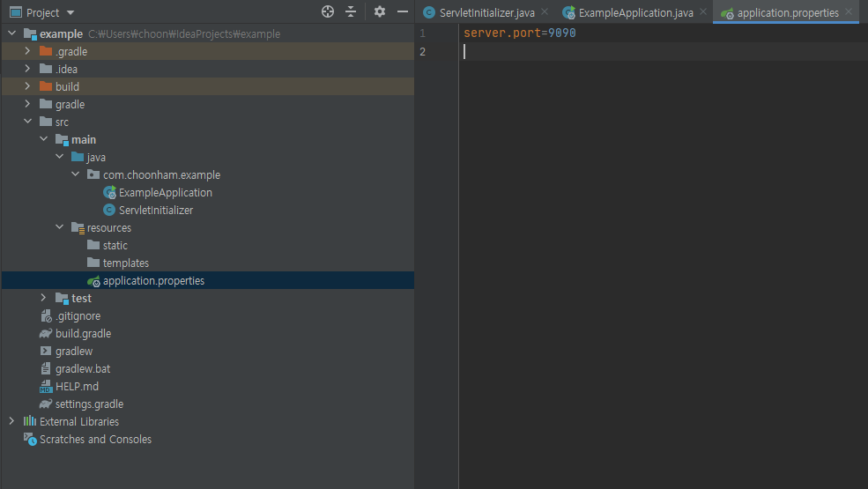The width and height of the screenshot is (868, 489).
Task: Select gradlew.bat file
Action: pos(83,369)
